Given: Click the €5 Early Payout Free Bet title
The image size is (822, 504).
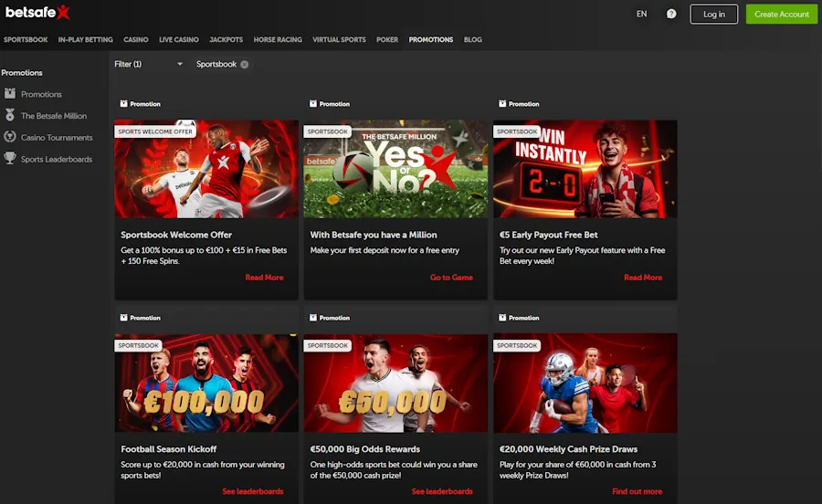Looking at the screenshot, I should 548,235.
